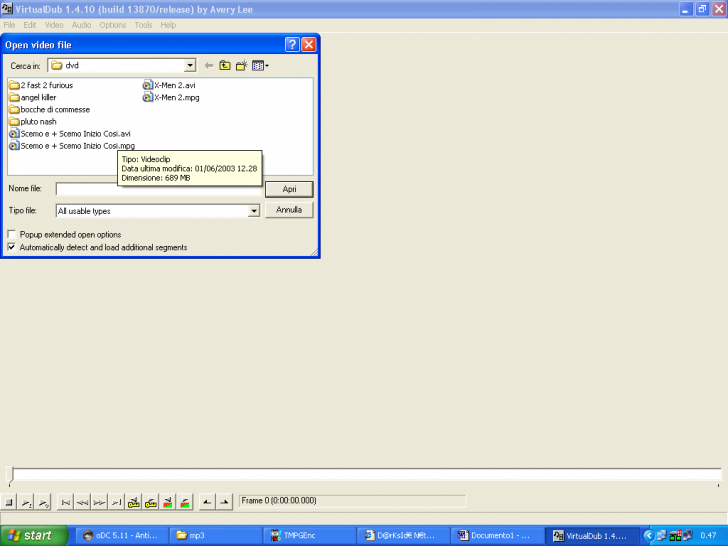Expand hidden system tray icons arrow
This screenshot has width=728, height=546.
pyautogui.click(x=648, y=536)
